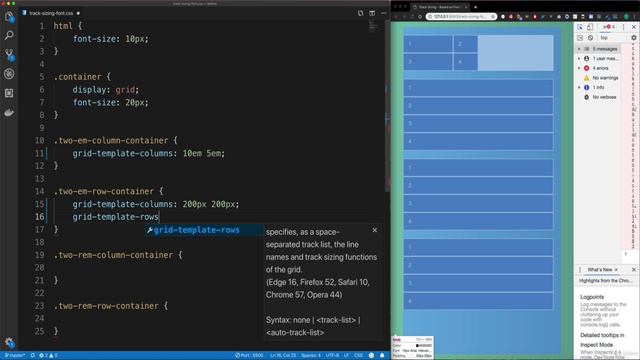Click the Chrome profile avatar icon

(626, 17)
